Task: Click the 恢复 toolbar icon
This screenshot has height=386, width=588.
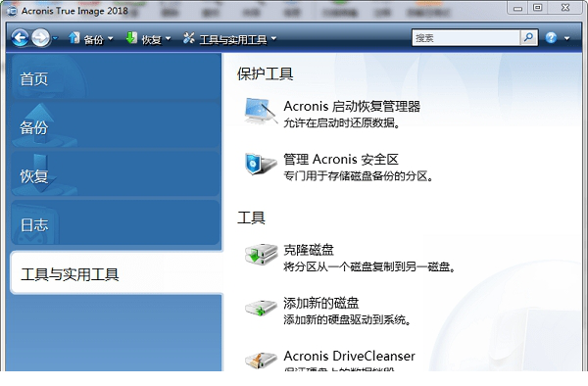Action: point(131,38)
